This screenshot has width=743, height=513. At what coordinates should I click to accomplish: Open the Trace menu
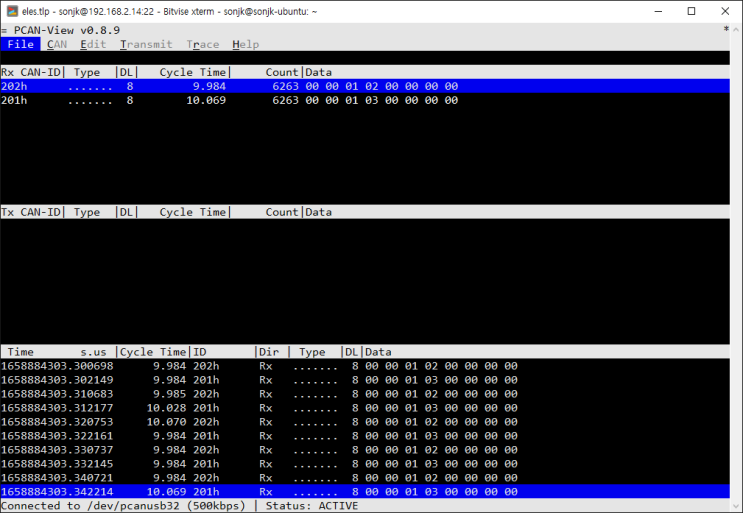[x=202, y=44]
